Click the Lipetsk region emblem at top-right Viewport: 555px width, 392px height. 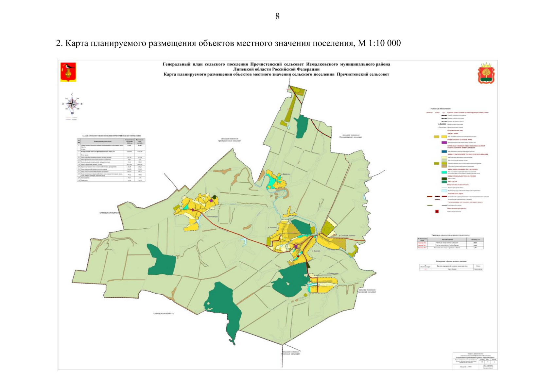point(486,74)
